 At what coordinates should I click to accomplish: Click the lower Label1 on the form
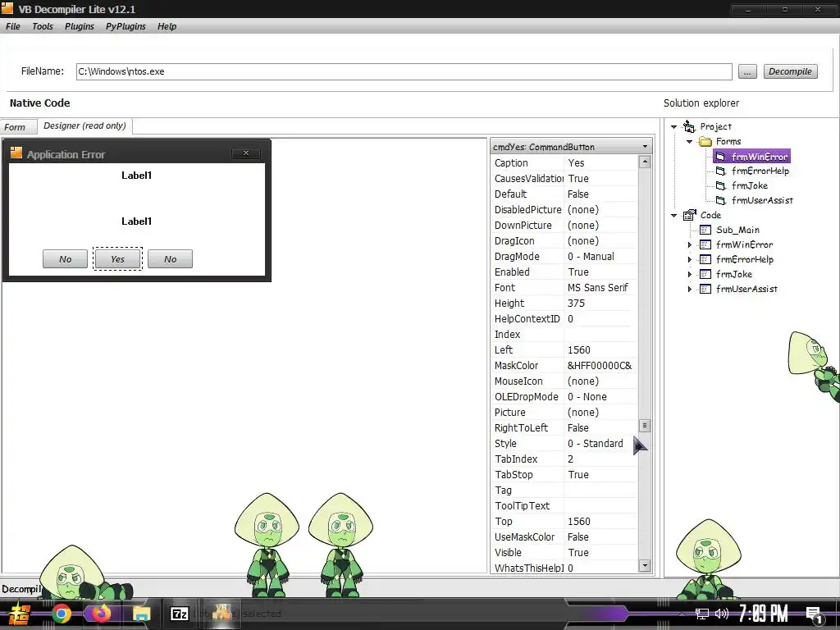(x=137, y=221)
